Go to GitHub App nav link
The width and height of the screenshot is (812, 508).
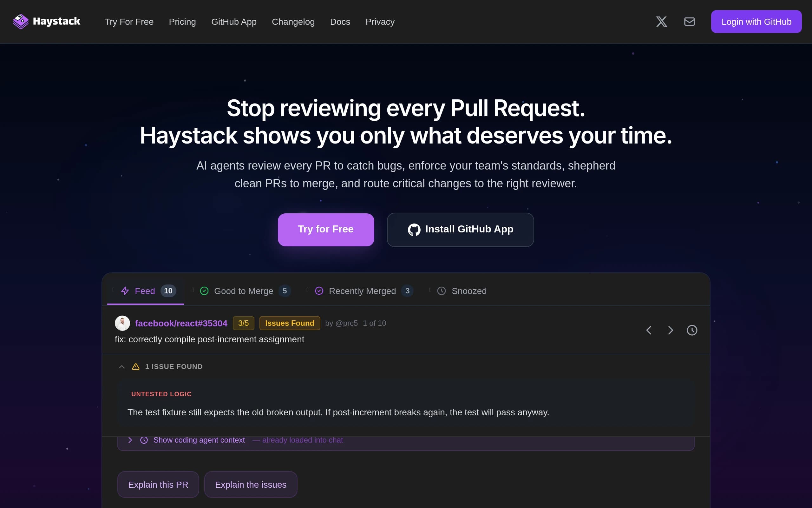234,22
